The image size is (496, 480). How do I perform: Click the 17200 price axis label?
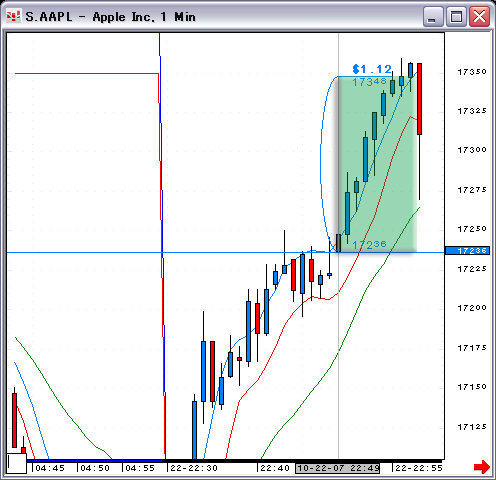pyautogui.click(x=472, y=308)
